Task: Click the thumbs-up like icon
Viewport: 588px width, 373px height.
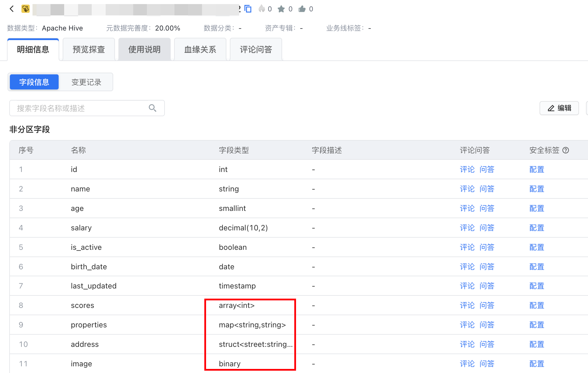Action: 302,9
